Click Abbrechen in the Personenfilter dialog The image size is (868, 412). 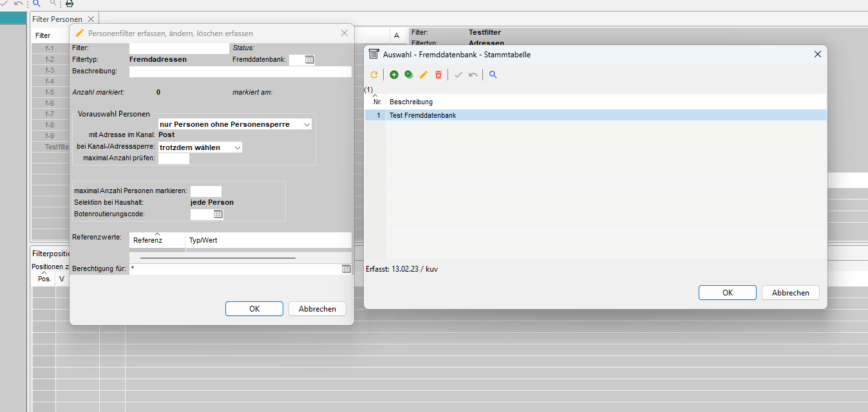coord(317,309)
